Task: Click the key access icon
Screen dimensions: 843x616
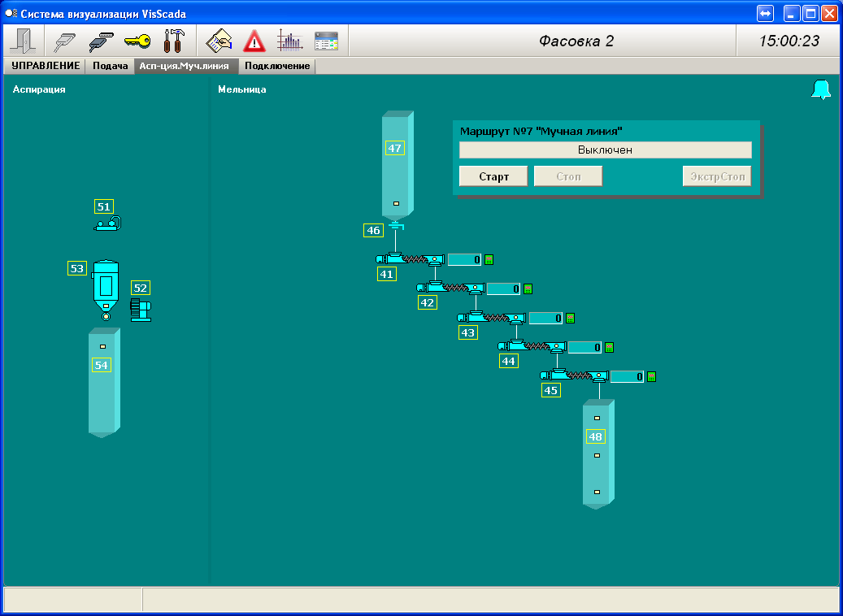Action: pyautogui.click(x=137, y=41)
